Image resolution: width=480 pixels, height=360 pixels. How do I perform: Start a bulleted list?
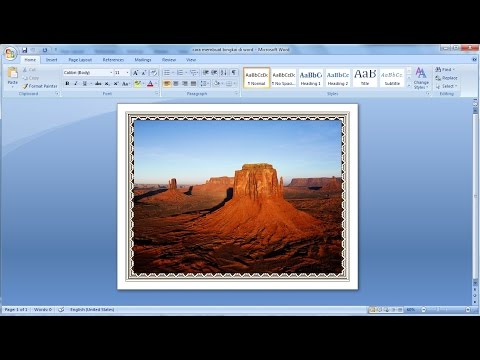(x=167, y=73)
